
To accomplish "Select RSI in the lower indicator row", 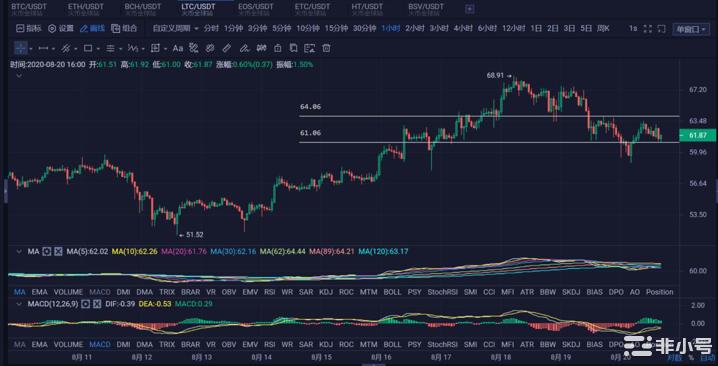I will point(270,344).
